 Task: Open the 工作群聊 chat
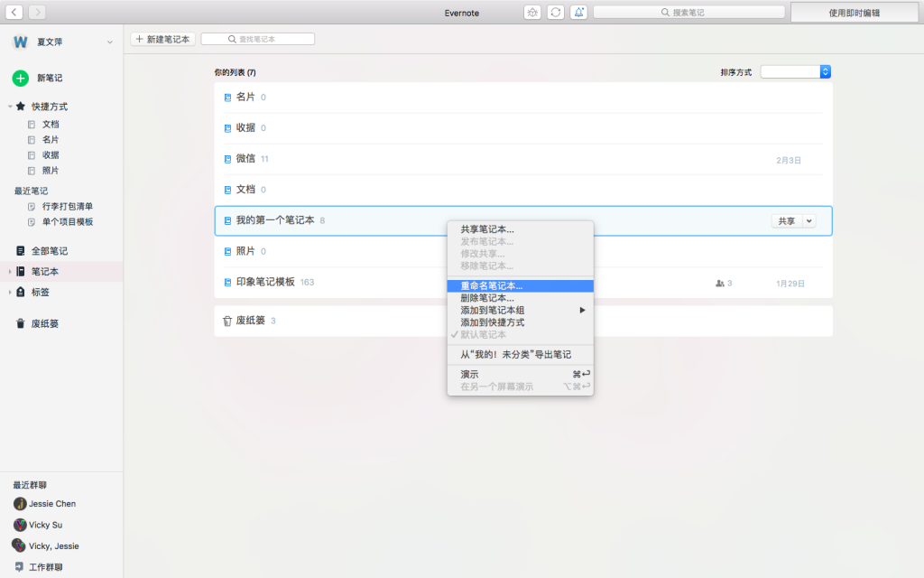coord(46,567)
